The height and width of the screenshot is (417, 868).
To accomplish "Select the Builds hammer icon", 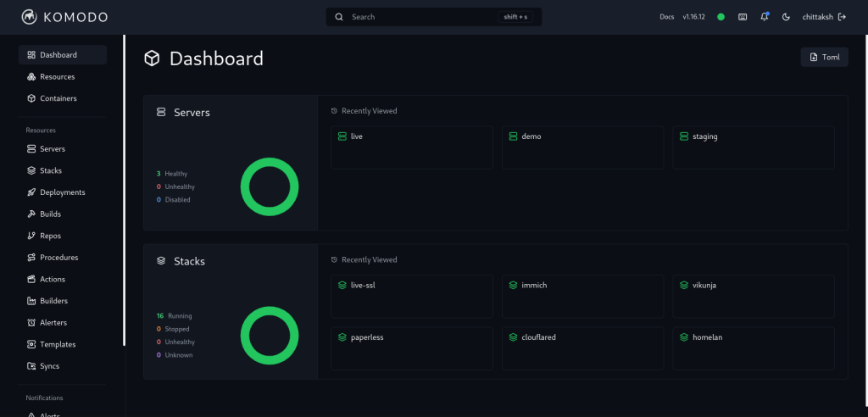I will pos(31,214).
